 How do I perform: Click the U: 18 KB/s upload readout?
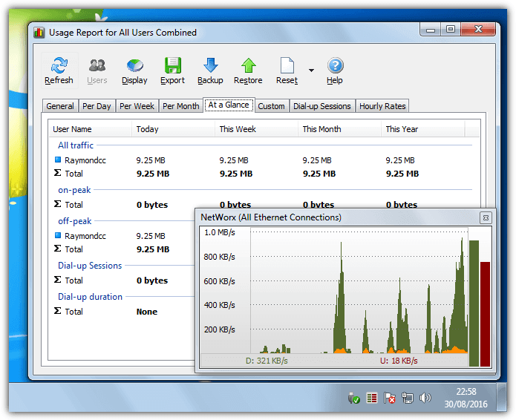[399, 361]
